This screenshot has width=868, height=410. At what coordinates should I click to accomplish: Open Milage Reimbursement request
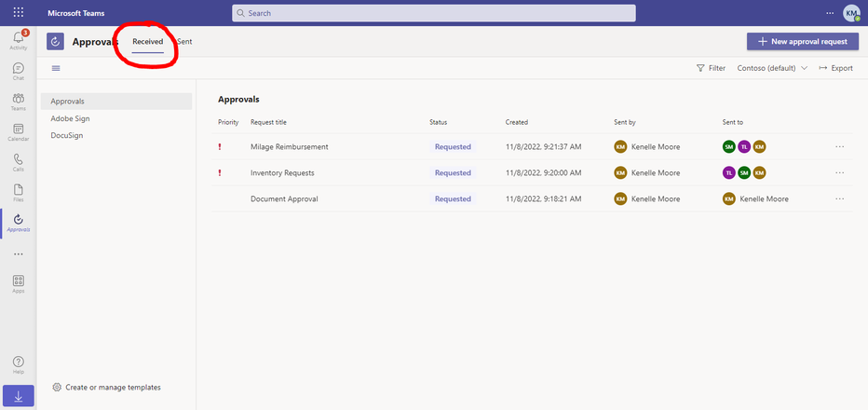click(290, 147)
